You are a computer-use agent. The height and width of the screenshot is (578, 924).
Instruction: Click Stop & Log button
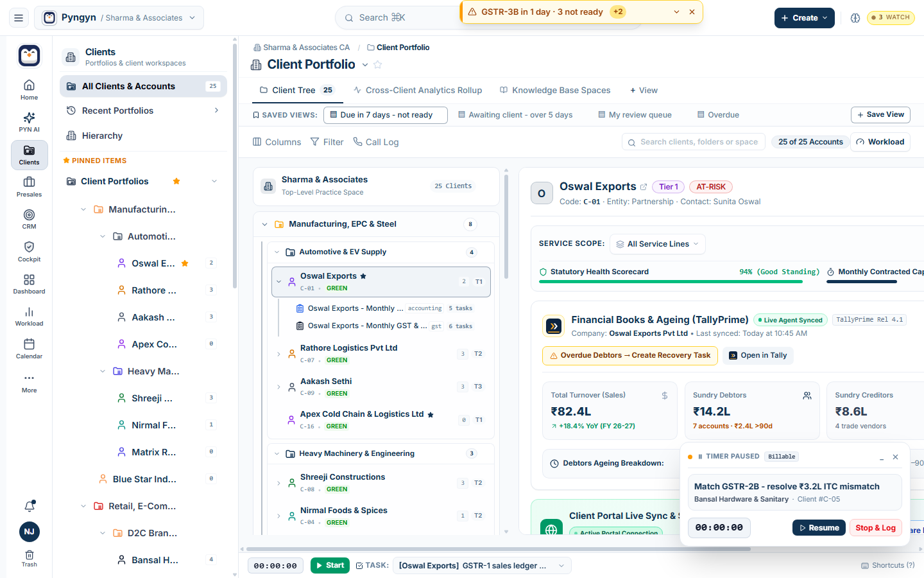point(876,528)
